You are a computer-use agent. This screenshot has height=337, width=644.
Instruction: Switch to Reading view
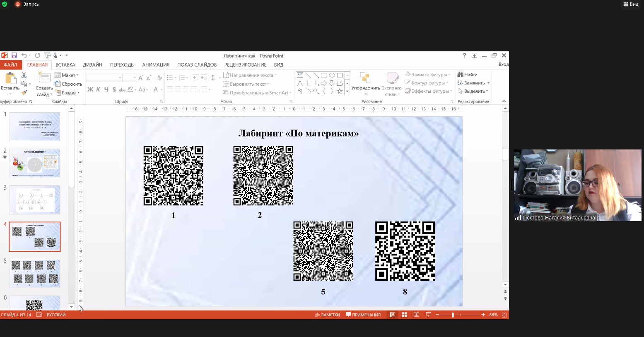point(416,315)
